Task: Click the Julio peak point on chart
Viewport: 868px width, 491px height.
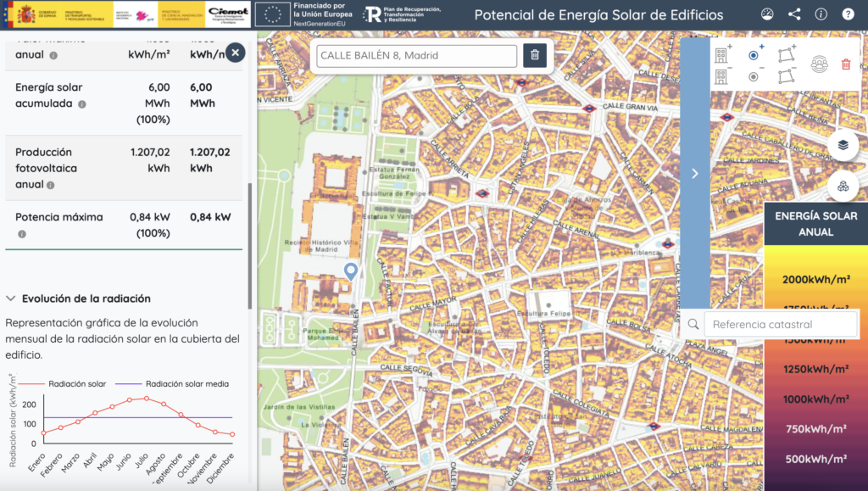Action: pyautogui.click(x=146, y=398)
